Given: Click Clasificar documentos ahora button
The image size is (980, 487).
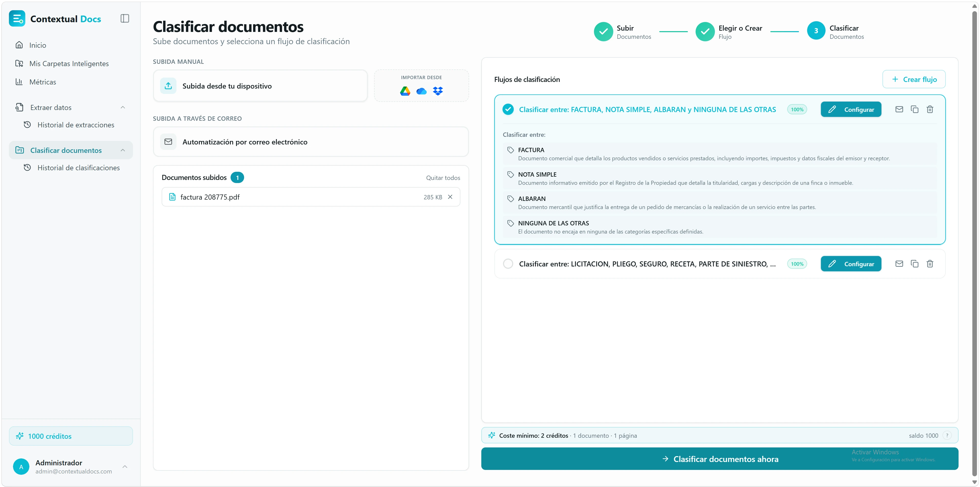Looking at the screenshot, I should (719, 459).
